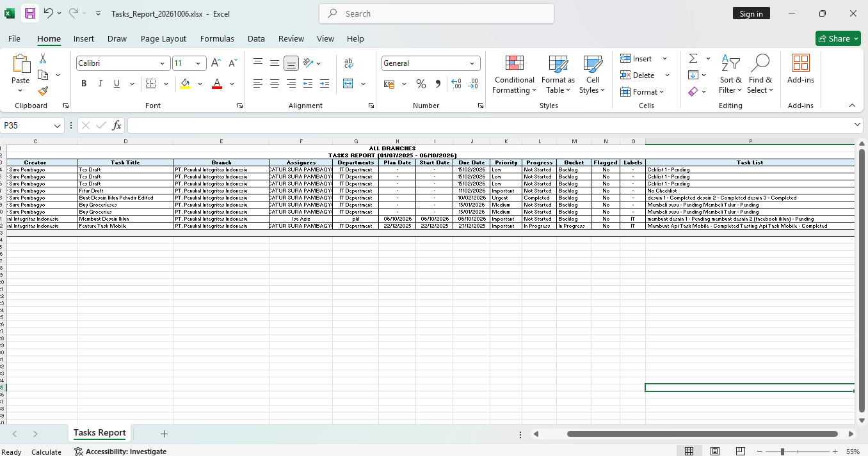Increase font size with larger A icon
This screenshot has width=868, height=456.
[x=216, y=63]
